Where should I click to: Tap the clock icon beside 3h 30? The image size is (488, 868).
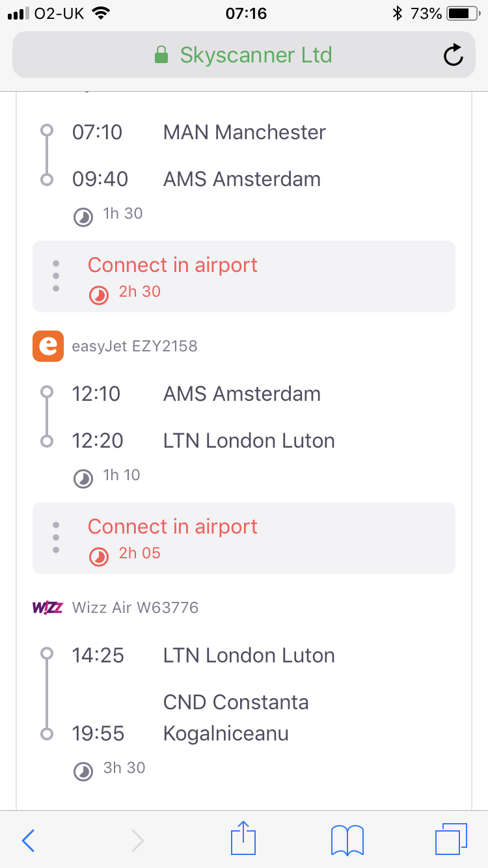click(x=83, y=772)
